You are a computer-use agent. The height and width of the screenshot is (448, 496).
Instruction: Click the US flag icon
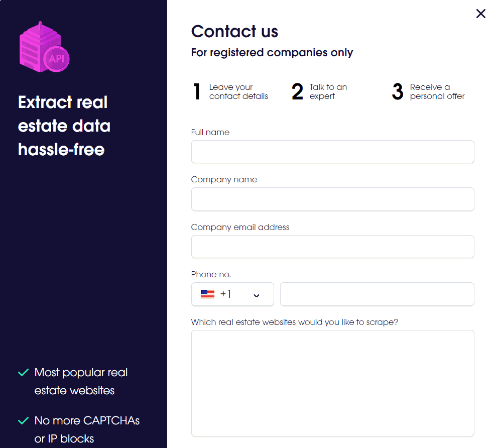(x=207, y=294)
